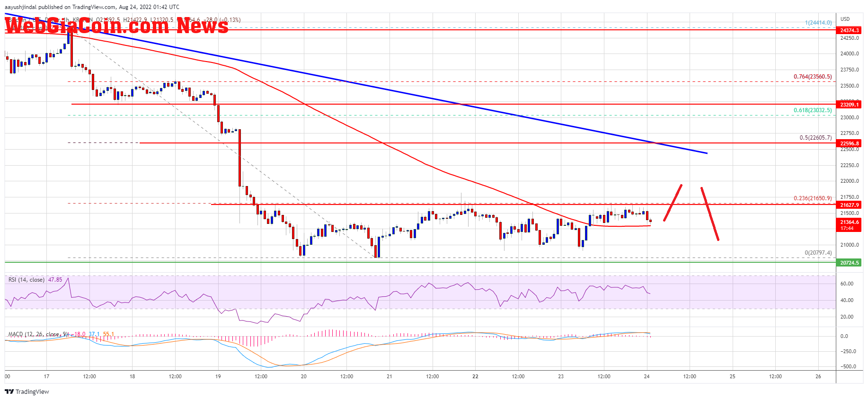868x400 pixels.
Task: Click the RSI value 47.85
Action: [55, 280]
